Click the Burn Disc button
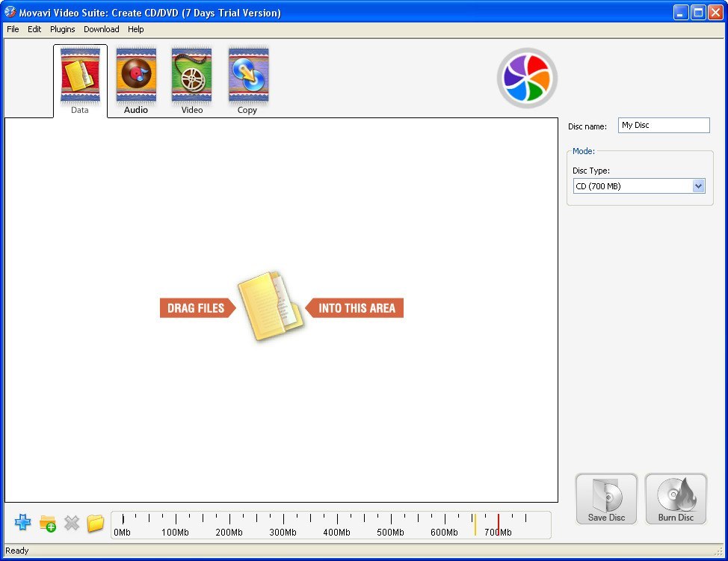This screenshot has height=561, width=728. (675, 498)
